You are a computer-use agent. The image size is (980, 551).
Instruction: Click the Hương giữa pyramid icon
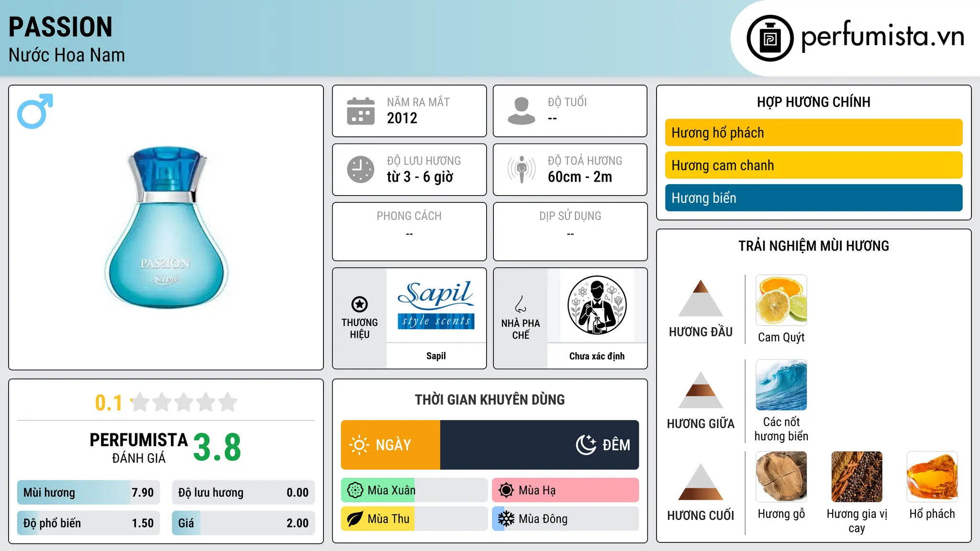pos(701,390)
